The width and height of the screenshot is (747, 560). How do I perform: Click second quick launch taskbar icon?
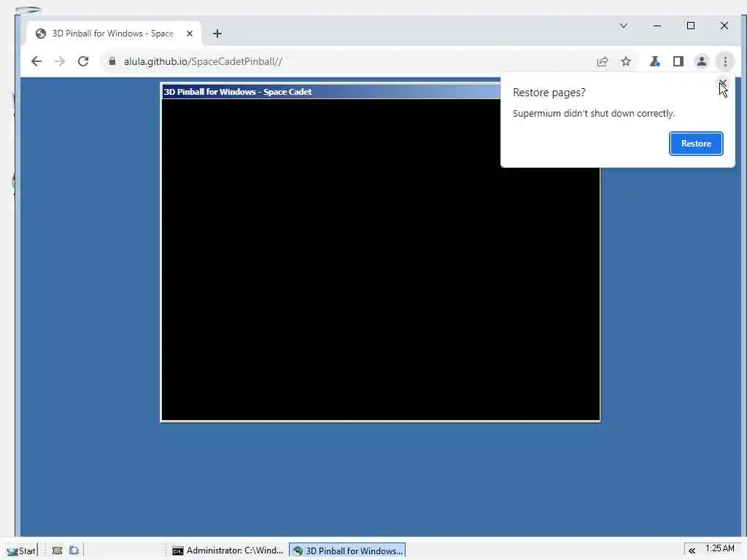pyautogui.click(x=74, y=551)
